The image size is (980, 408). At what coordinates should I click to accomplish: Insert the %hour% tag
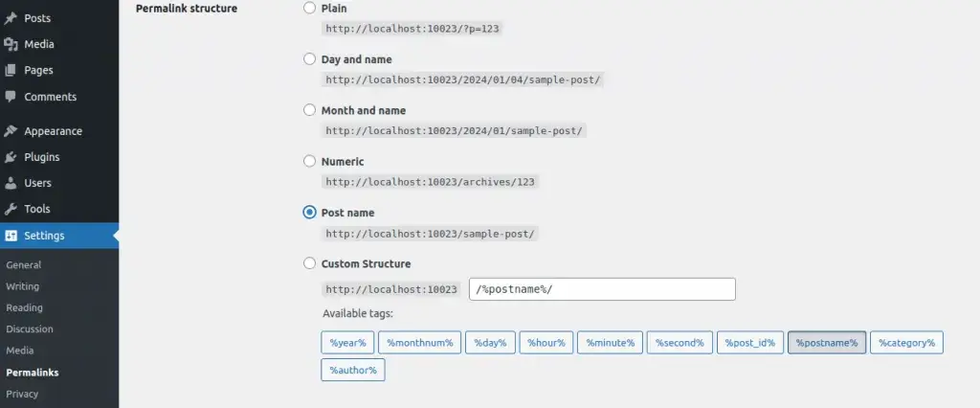coord(546,343)
